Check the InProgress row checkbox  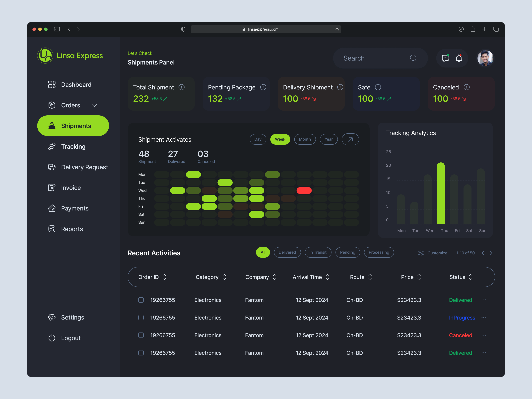click(x=141, y=318)
